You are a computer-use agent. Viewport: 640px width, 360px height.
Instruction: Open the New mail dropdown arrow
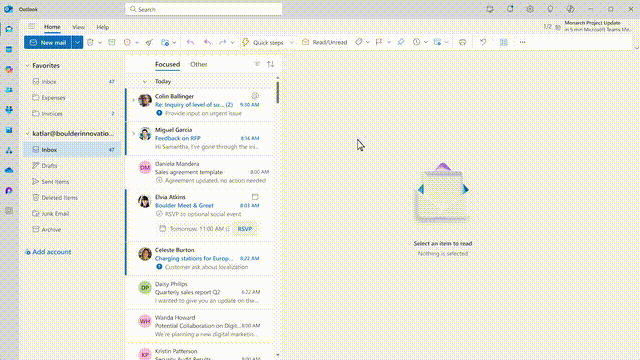[77, 42]
